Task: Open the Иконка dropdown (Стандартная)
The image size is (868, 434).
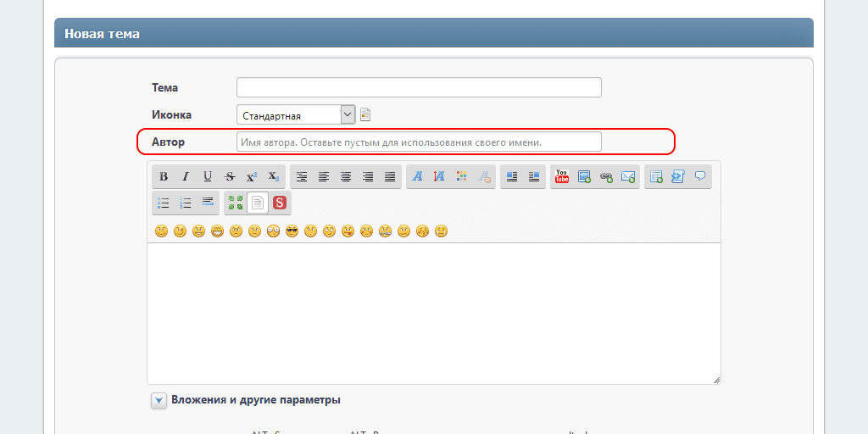Action: pyautogui.click(x=296, y=114)
